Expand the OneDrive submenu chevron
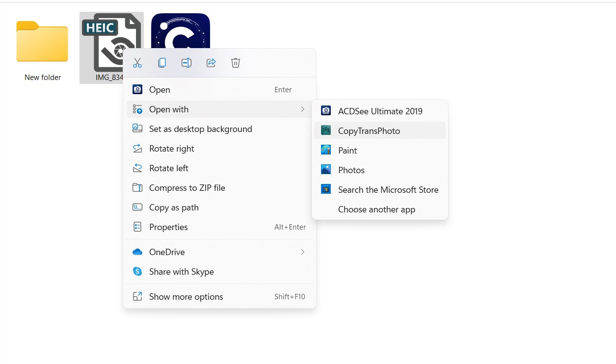The height and width of the screenshot is (364, 616). point(302,252)
